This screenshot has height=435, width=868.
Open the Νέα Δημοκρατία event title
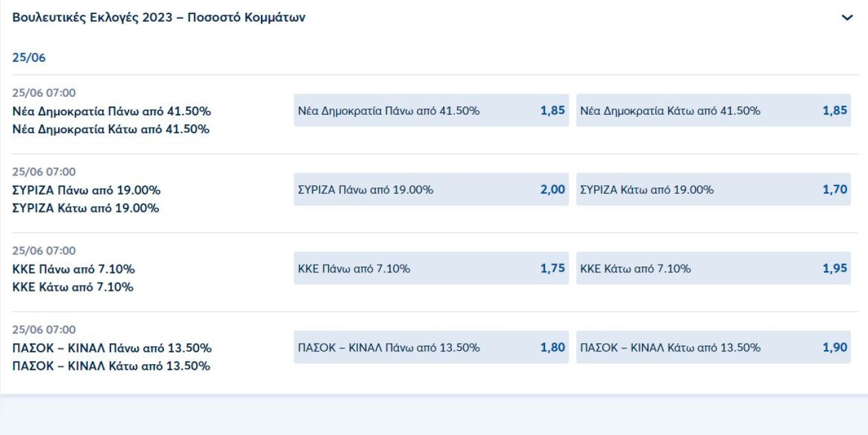(x=112, y=120)
